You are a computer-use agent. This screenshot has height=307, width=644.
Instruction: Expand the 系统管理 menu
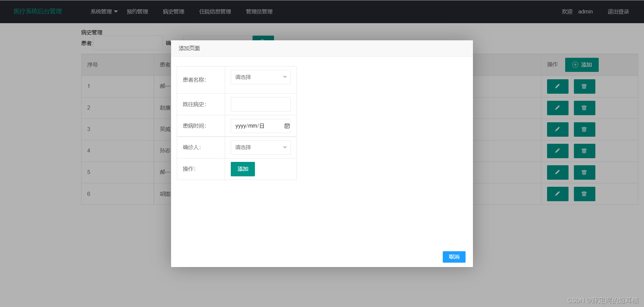(104, 11)
